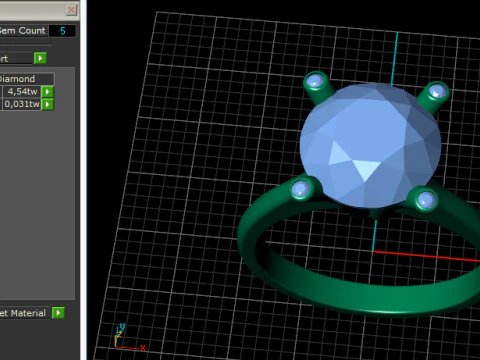This screenshot has height=360, width=480.
Task: Select the Diamond header row
Action: point(27,79)
